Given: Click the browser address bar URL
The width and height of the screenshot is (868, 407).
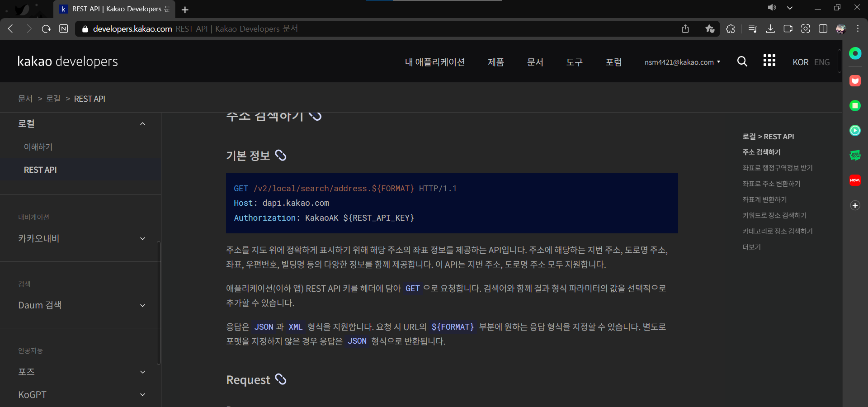Looking at the screenshot, I should (x=132, y=29).
